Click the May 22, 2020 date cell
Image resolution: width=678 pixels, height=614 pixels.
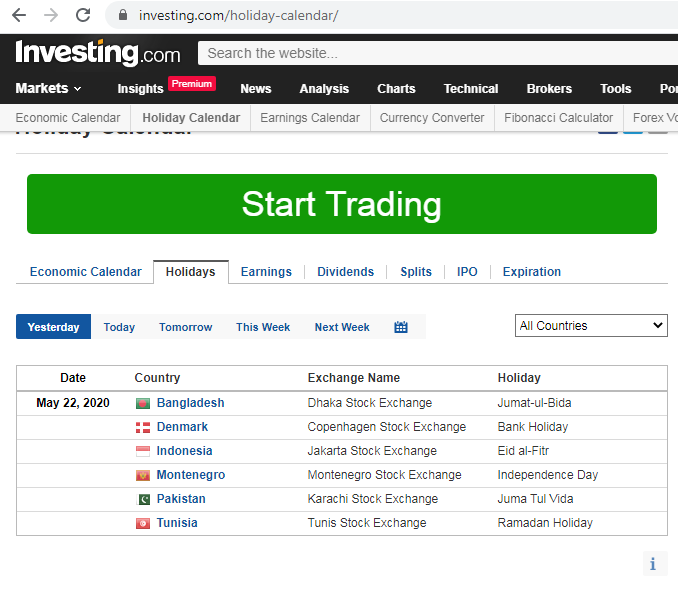[x=73, y=403]
